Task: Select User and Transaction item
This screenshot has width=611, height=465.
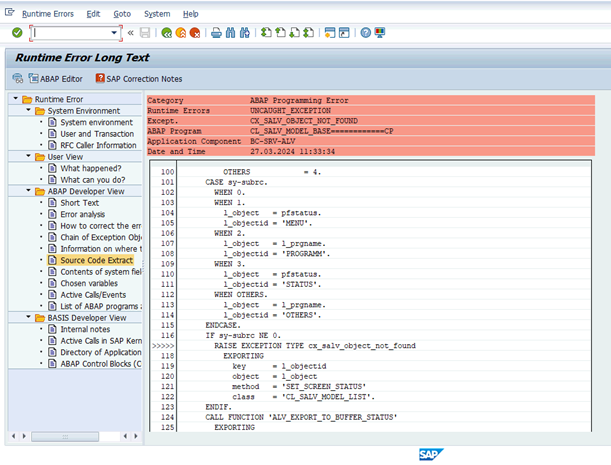Action: click(x=97, y=134)
